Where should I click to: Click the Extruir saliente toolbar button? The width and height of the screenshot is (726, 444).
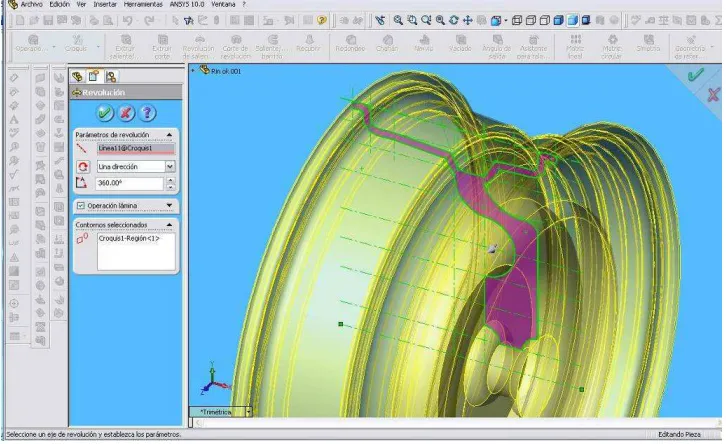tap(125, 47)
